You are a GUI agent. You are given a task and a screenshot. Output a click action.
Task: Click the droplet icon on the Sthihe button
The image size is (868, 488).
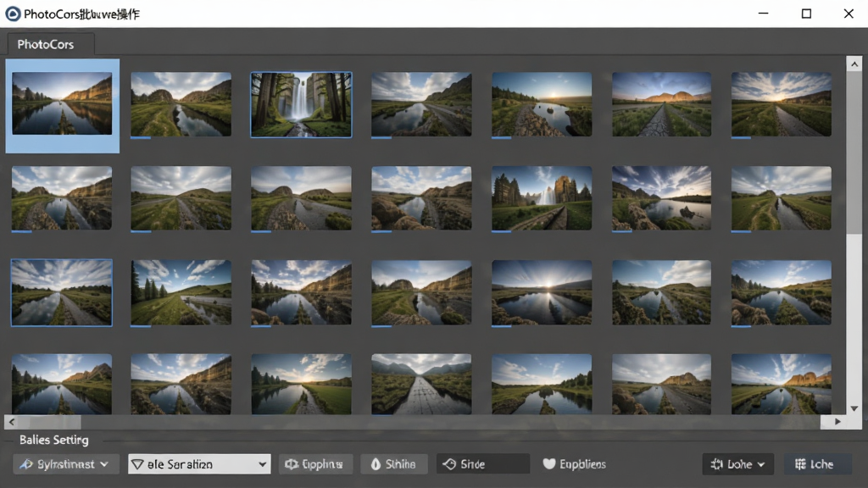pos(376,464)
